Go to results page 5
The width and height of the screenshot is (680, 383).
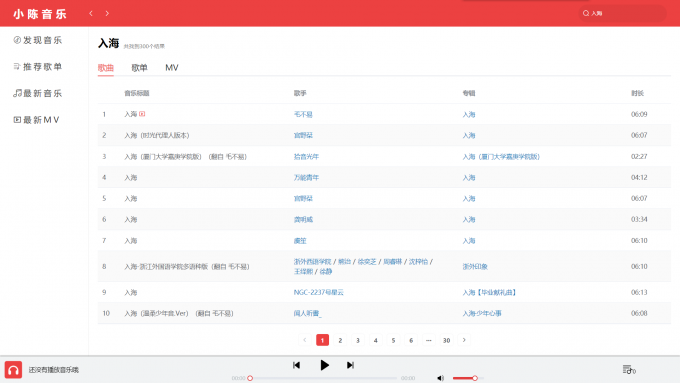pos(393,340)
